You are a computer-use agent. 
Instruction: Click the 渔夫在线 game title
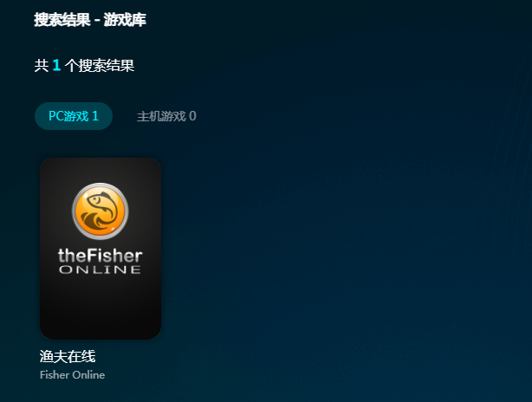[68, 357]
